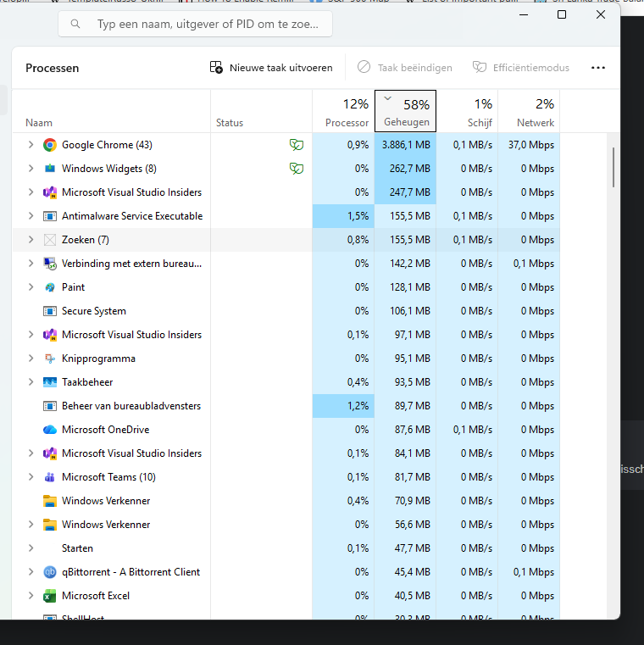Sort by the Naam column header
This screenshot has height=645, width=644.
(x=111, y=111)
